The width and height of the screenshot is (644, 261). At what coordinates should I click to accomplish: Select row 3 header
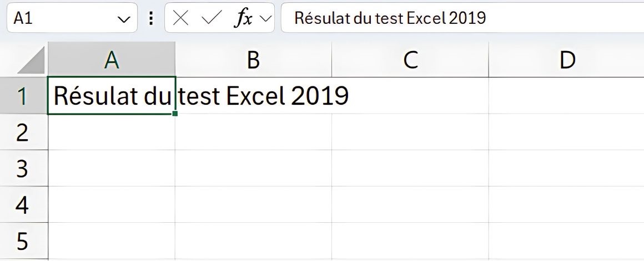pyautogui.click(x=22, y=168)
